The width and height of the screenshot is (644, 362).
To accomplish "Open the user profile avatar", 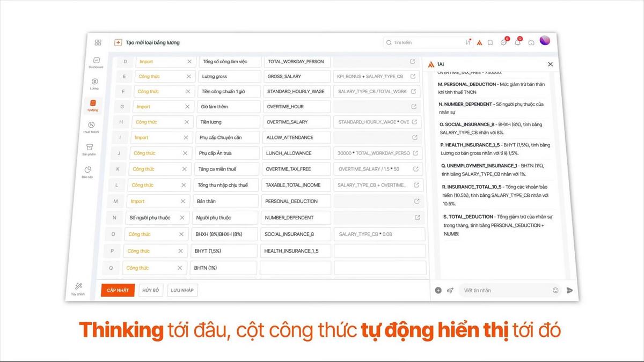I will [545, 41].
